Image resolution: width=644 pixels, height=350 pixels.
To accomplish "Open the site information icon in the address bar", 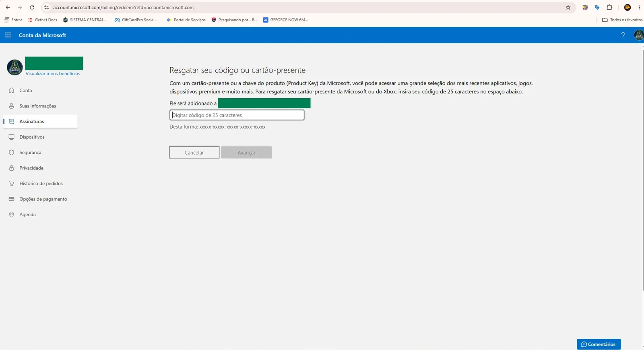I will (x=46, y=7).
